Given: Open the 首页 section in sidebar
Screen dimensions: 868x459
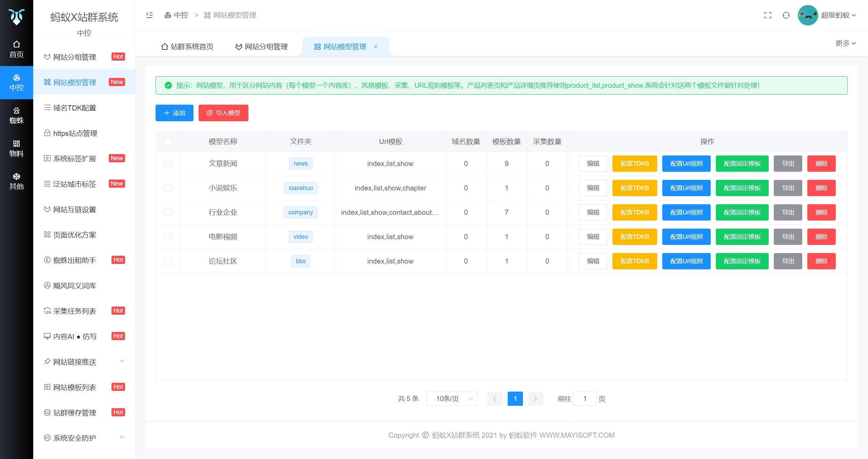Looking at the screenshot, I should tap(16, 48).
